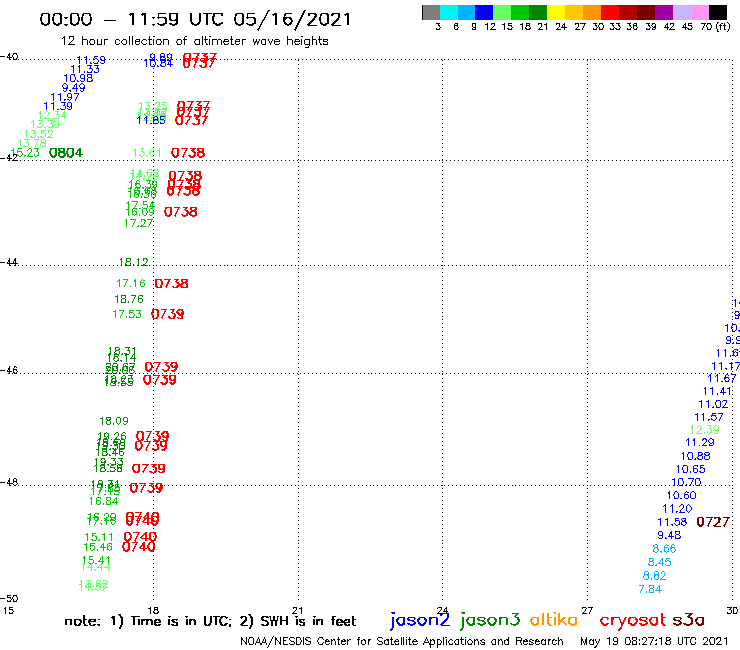Select the black swatch ending the color scale

point(718,12)
